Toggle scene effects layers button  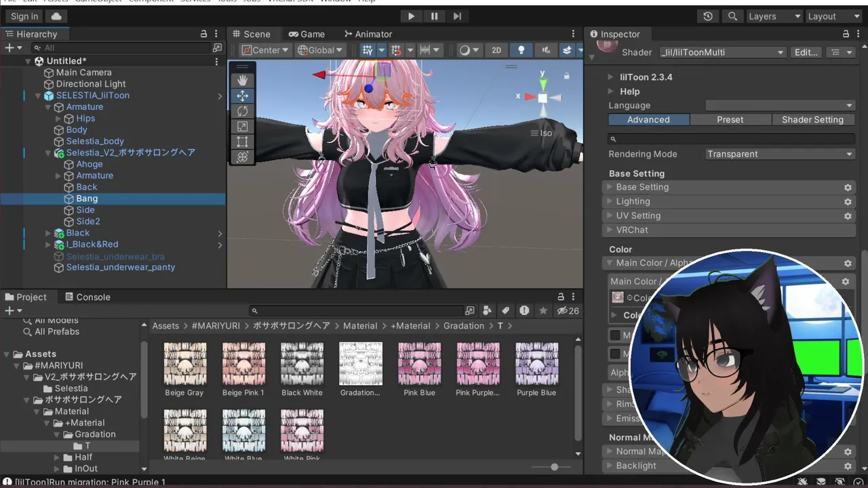568,50
